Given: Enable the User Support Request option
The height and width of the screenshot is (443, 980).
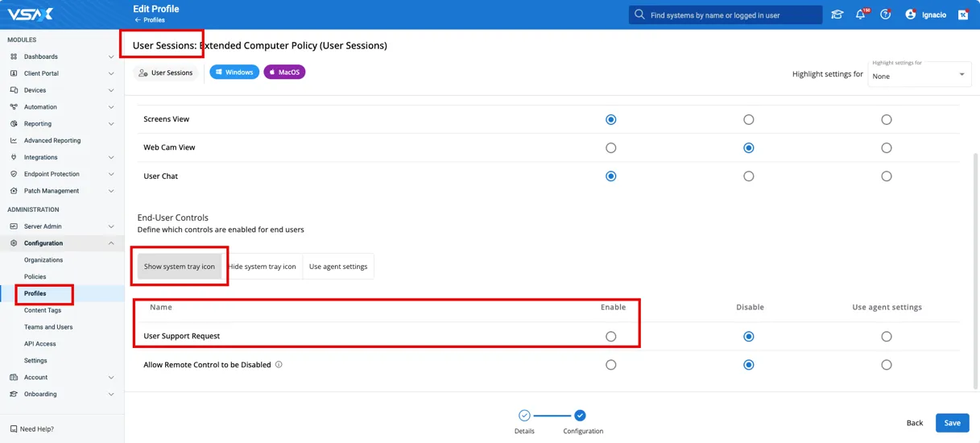Looking at the screenshot, I should (610, 337).
